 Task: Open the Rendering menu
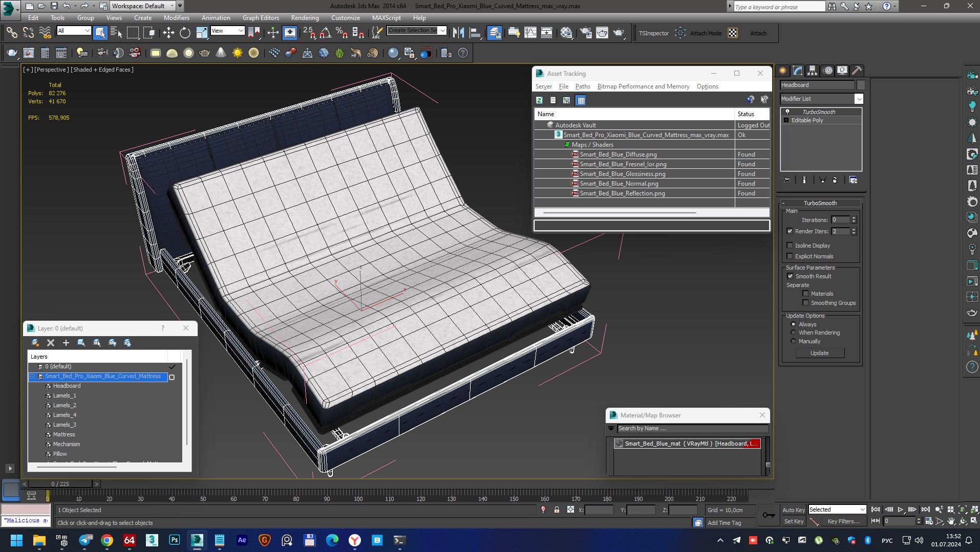click(305, 18)
